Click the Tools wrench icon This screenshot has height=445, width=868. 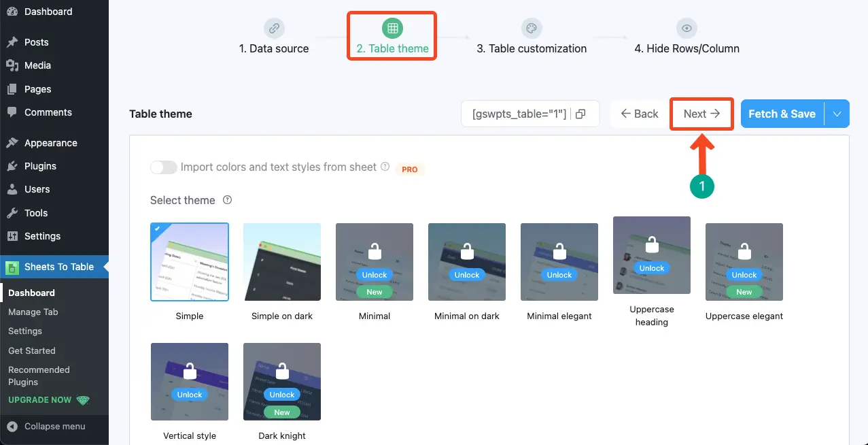(x=12, y=213)
